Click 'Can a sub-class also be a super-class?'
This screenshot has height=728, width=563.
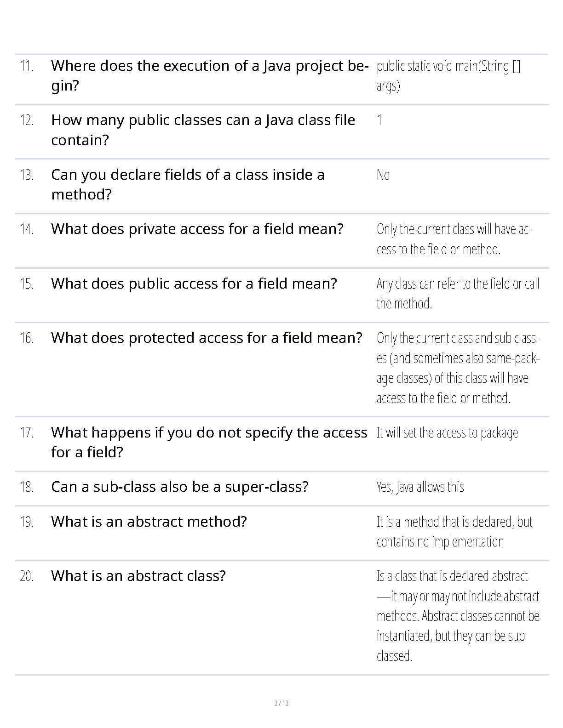[x=179, y=487]
